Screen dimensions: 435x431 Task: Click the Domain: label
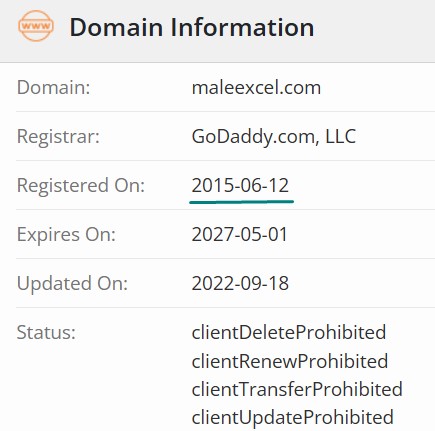[x=54, y=88]
